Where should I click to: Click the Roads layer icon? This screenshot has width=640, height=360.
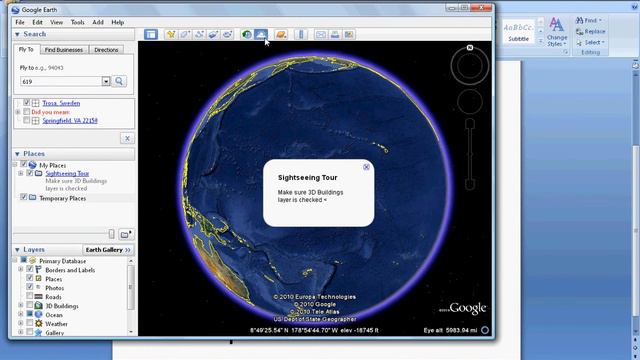click(x=38, y=296)
